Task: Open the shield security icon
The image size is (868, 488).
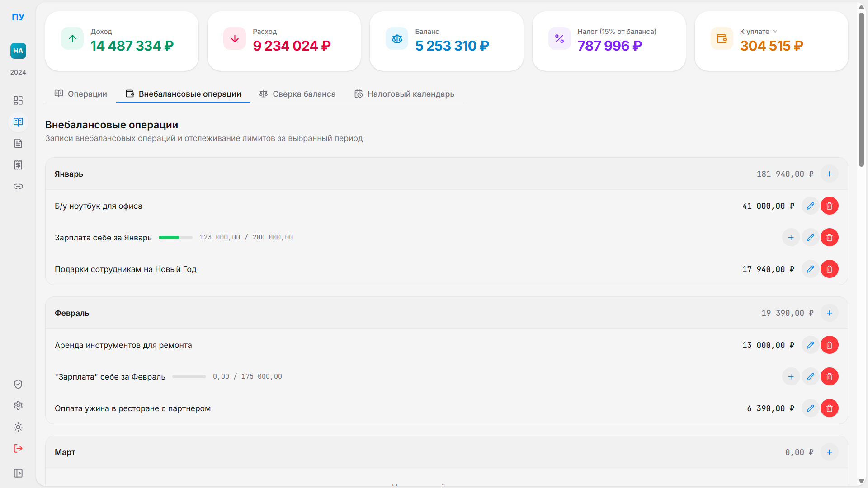Action: click(x=18, y=384)
